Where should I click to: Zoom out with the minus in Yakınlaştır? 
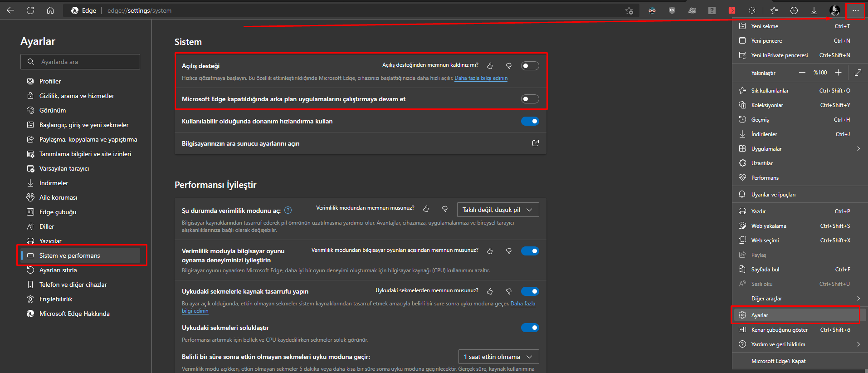802,73
